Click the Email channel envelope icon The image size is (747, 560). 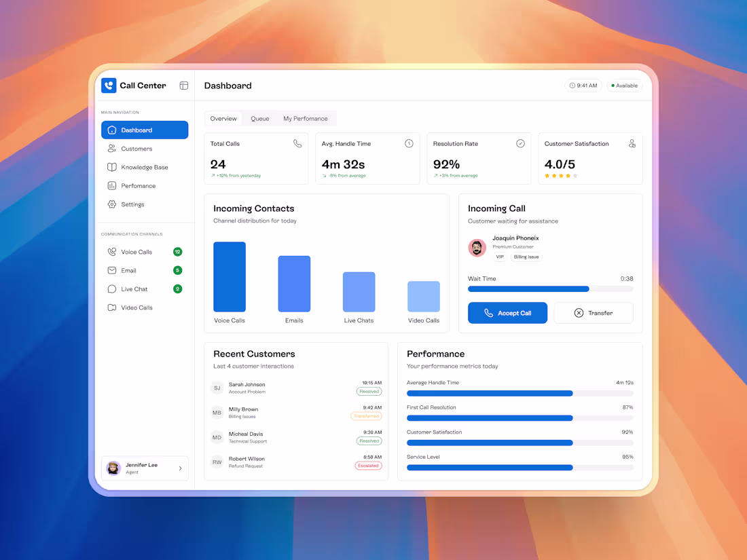114,269
